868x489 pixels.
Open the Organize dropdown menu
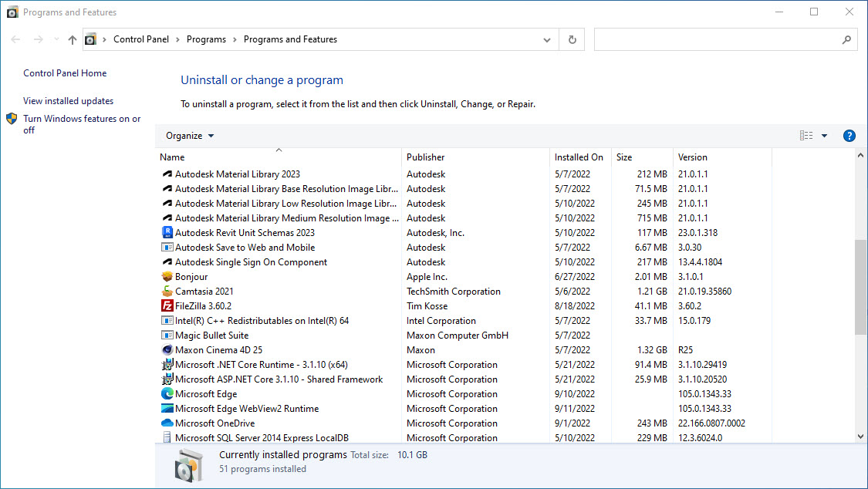(x=189, y=136)
